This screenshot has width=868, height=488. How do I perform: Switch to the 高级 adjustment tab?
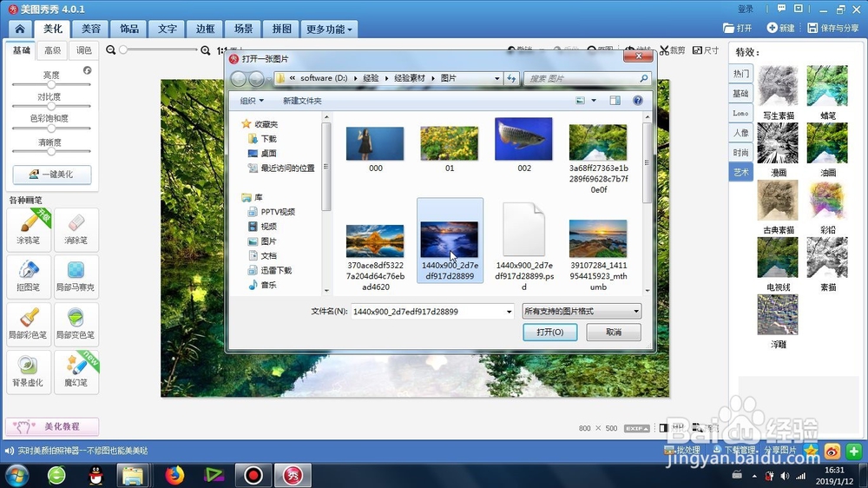tap(53, 50)
